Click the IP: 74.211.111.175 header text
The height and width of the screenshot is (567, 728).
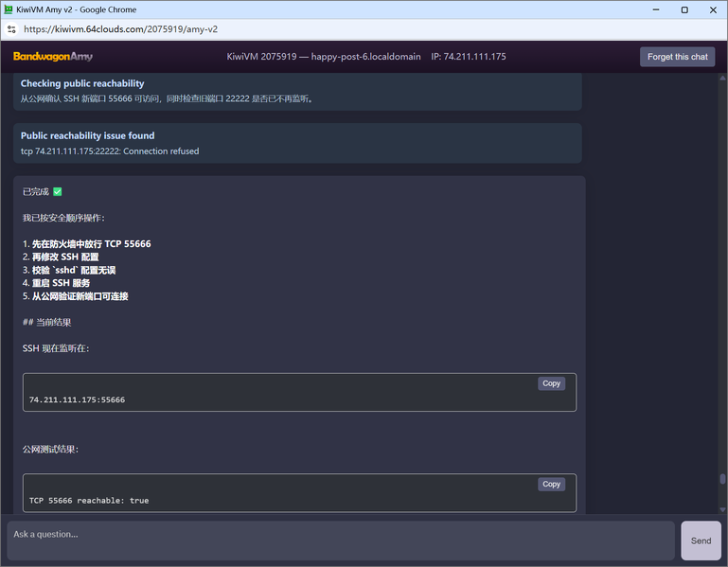click(468, 57)
